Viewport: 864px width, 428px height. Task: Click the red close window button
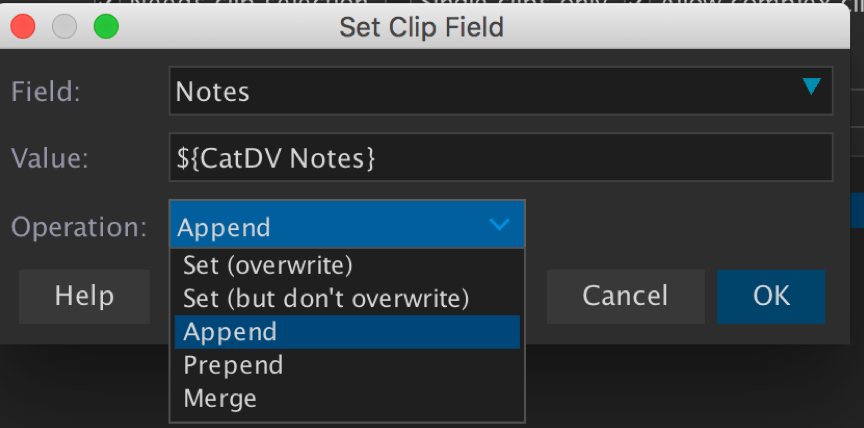pyautogui.click(x=22, y=27)
